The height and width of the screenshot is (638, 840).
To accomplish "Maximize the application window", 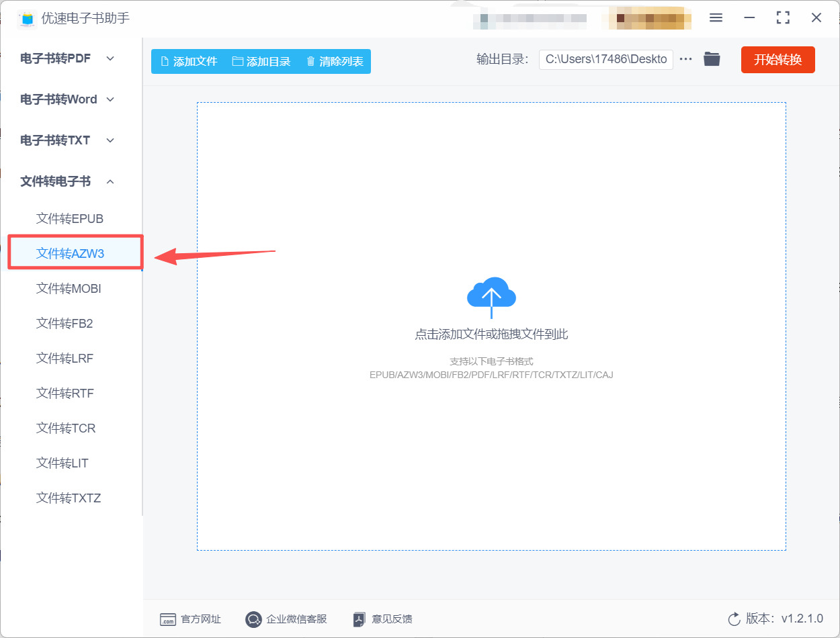I will [x=783, y=18].
